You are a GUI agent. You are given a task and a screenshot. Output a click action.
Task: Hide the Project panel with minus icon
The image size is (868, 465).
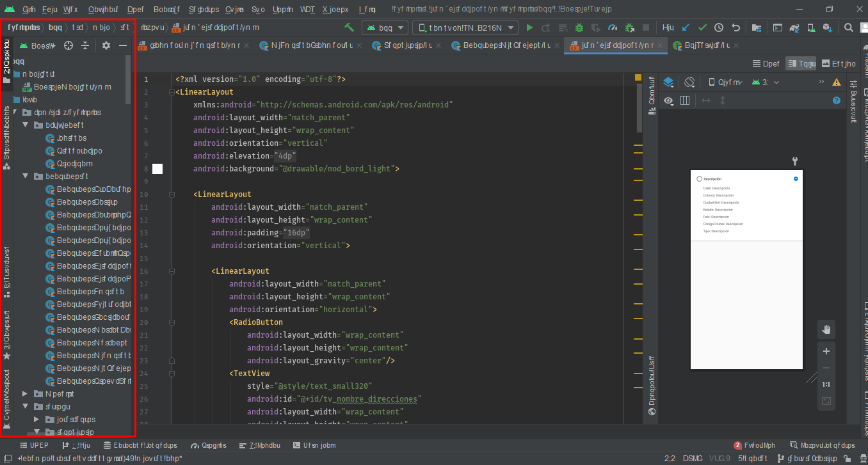(x=123, y=45)
